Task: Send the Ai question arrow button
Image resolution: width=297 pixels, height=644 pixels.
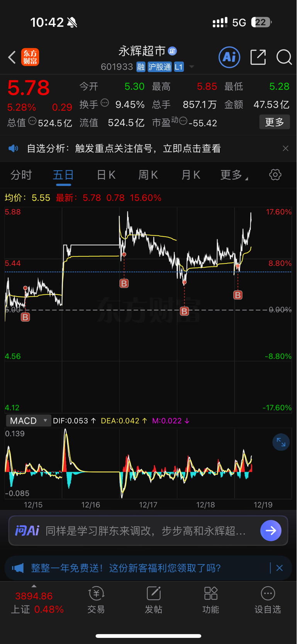Action: pos(271,531)
